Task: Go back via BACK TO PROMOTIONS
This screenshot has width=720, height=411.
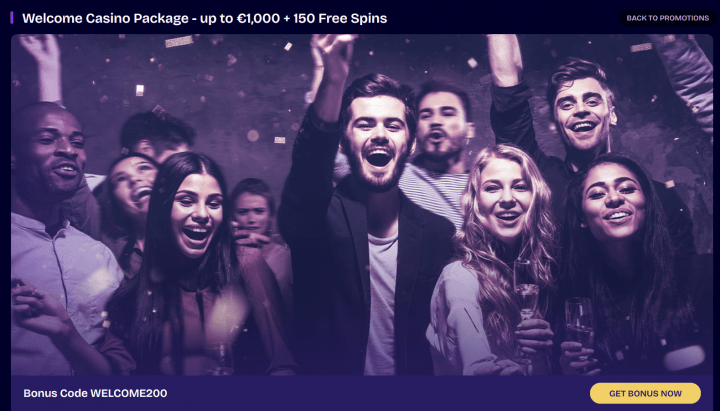Action: tap(668, 18)
